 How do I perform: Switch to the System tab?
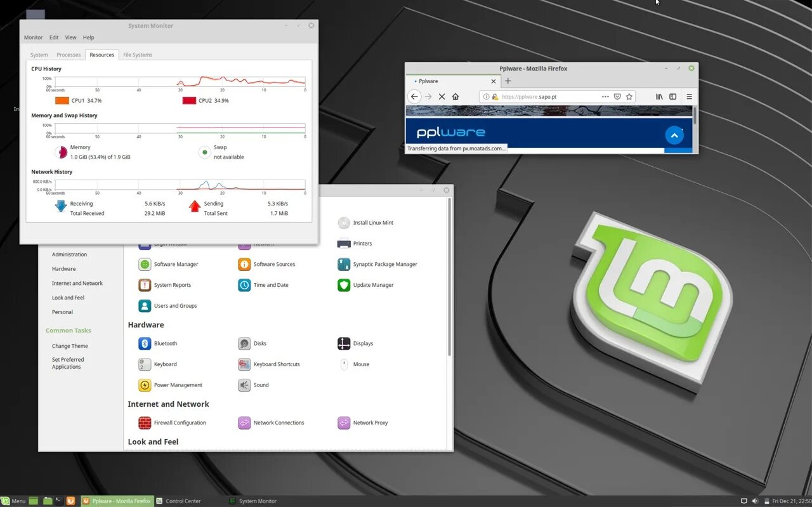39,55
